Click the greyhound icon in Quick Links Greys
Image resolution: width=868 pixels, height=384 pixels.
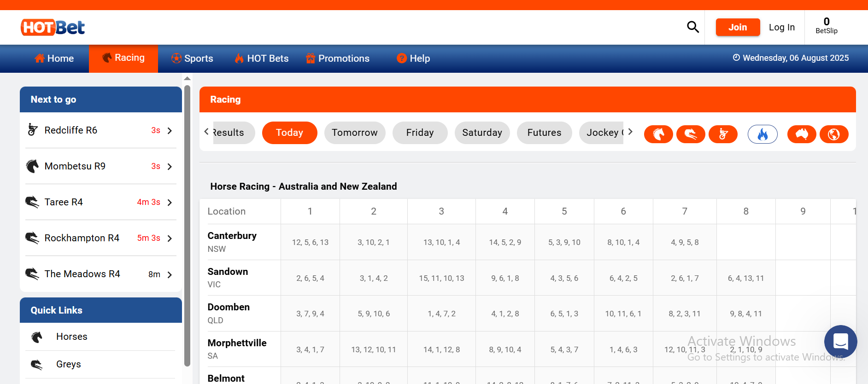(37, 365)
